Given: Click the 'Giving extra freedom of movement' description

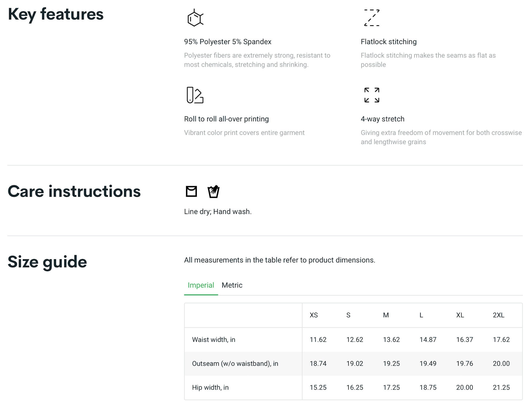Looking at the screenshot, I should (441, 137).
